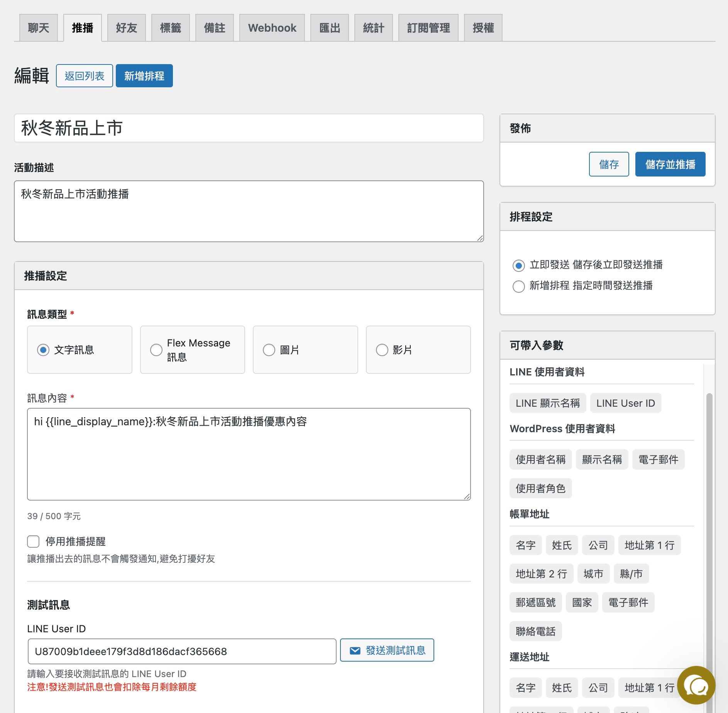Screen dimensions: 728x713
Task: Click the 儲存並推播 button
Action: (670, 165)
